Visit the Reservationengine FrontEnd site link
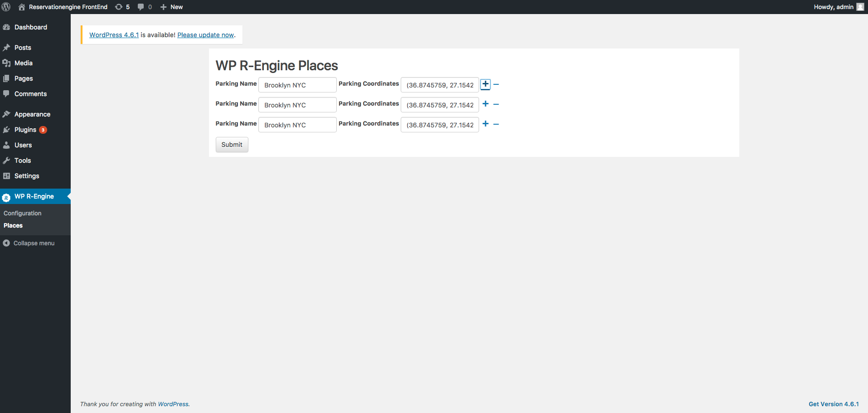The image size is (868, 413). pyautogui.click(x=68, y=7)
